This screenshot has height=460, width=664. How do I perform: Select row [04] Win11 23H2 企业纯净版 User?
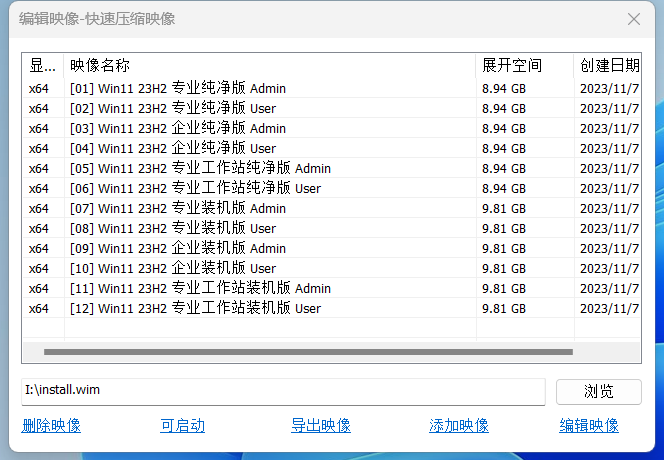click(332, 149)
